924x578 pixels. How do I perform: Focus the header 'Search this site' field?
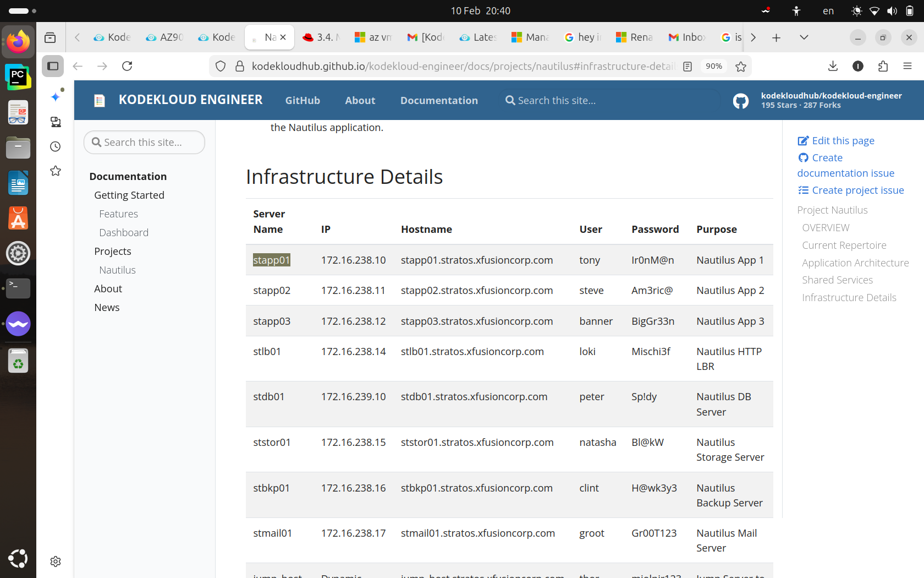click(610, 101)
